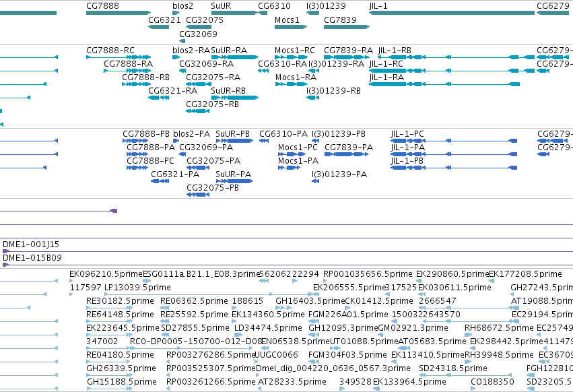This screenshot has height=392, width=573.
Task: Click the CG32069 gene label
Action: [198, 34]
